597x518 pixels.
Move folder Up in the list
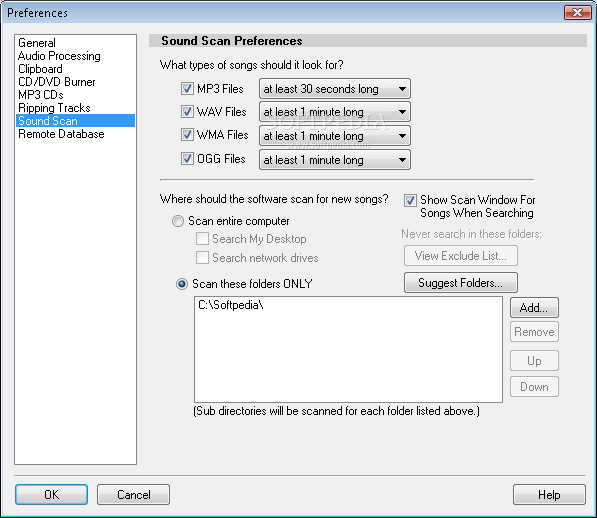(x=534, y=360)
